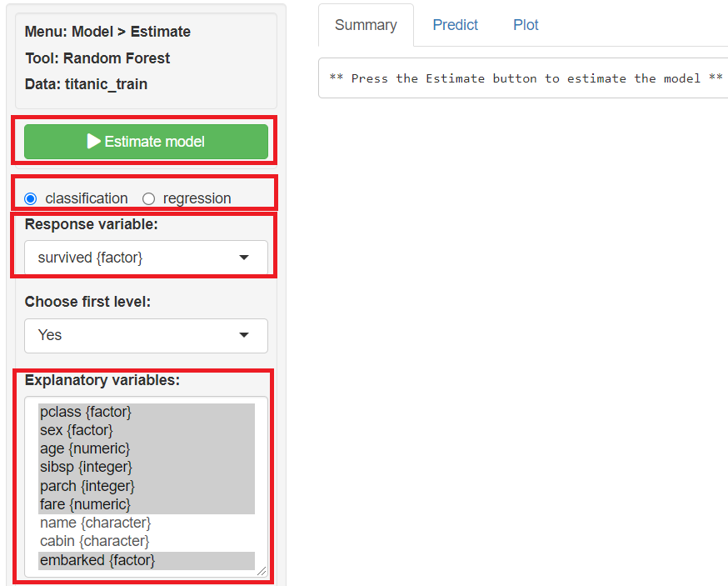
Task: Select fare {numeric} variable
Action: point(85,503)
